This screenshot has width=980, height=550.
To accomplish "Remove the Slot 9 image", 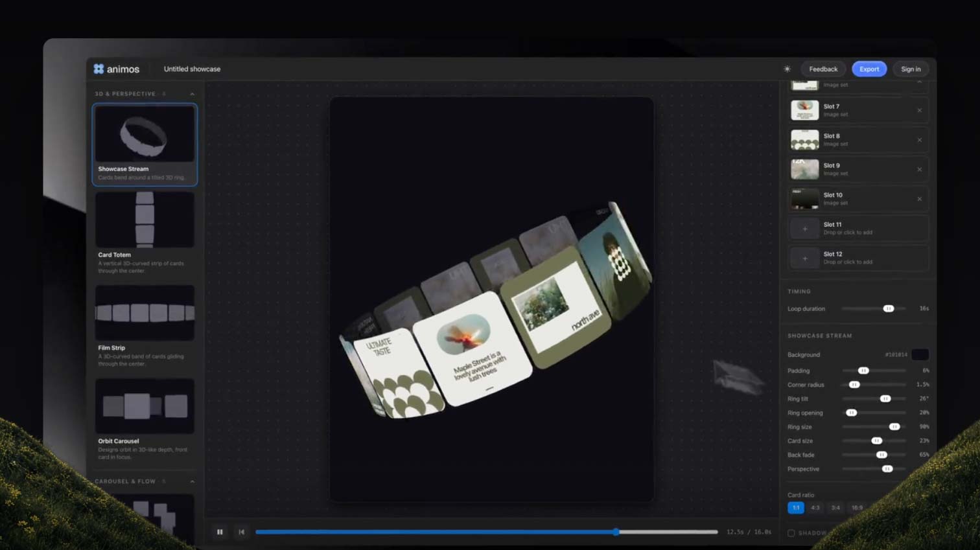I will pyautogui.click(x=919, y=170).
